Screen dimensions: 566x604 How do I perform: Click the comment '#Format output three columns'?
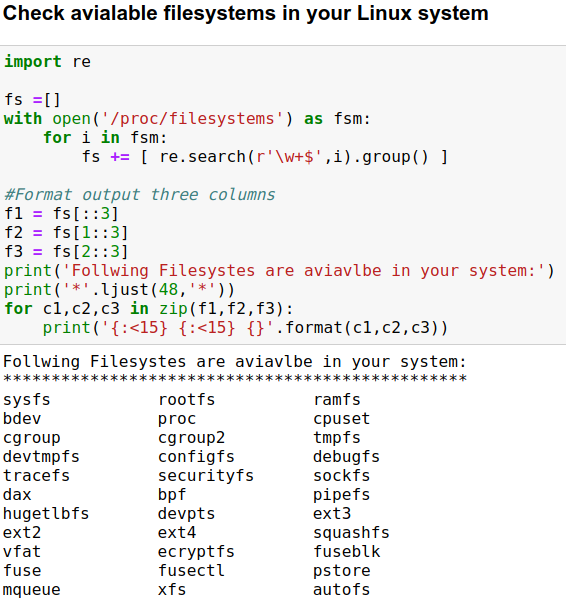(x=139, y=195)
